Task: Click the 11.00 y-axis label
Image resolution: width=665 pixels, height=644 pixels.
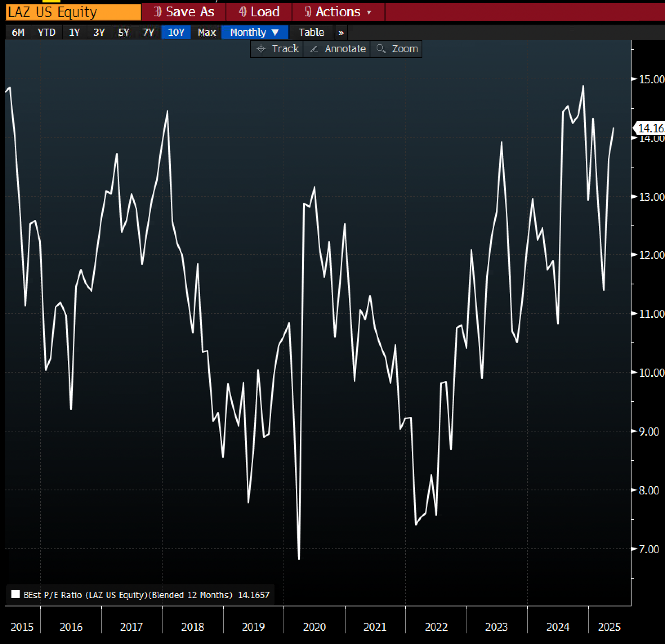Action: click(652, 314)
